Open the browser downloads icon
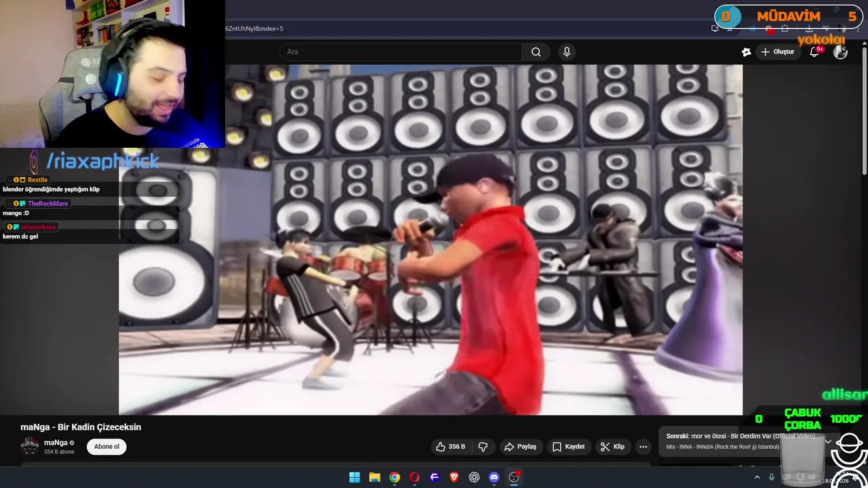This screenshot has width=868, height=488. [809, 28]
